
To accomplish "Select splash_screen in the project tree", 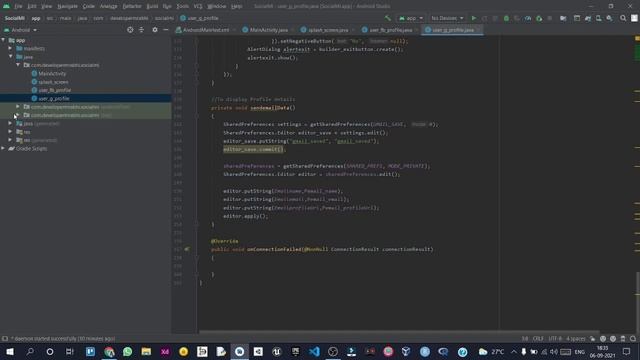I will click(x=53, y=82).
